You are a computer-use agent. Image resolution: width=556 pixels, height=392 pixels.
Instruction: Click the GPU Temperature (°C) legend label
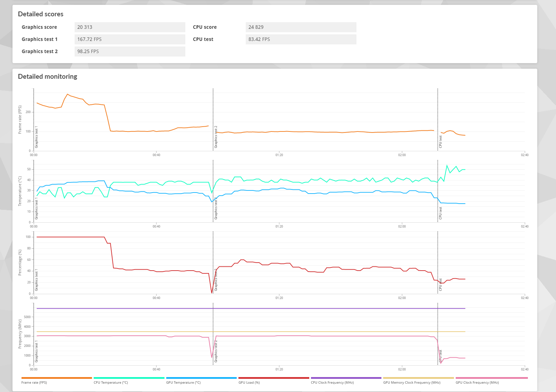click(183, 382)
